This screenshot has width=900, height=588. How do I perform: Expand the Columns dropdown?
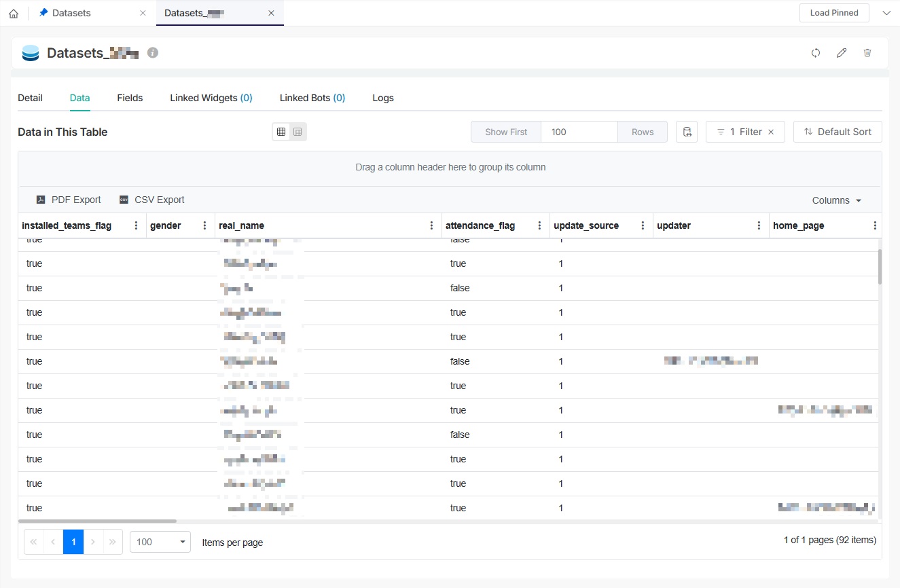837,200
